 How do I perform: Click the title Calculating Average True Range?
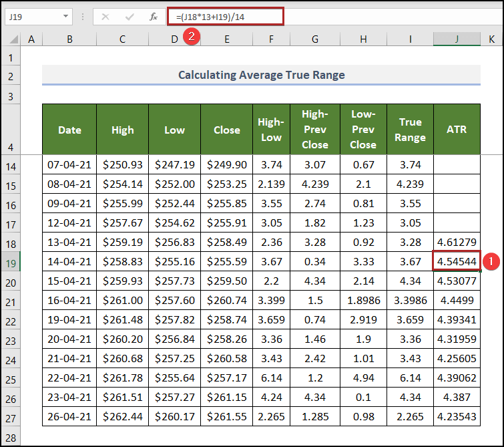pos(261,75)
